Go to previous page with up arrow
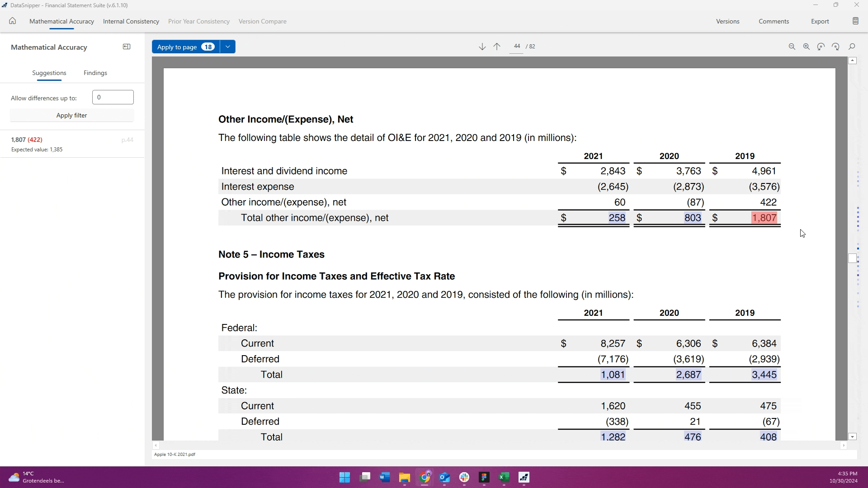This screenshot has width=868, height=488. coord(497,47)
